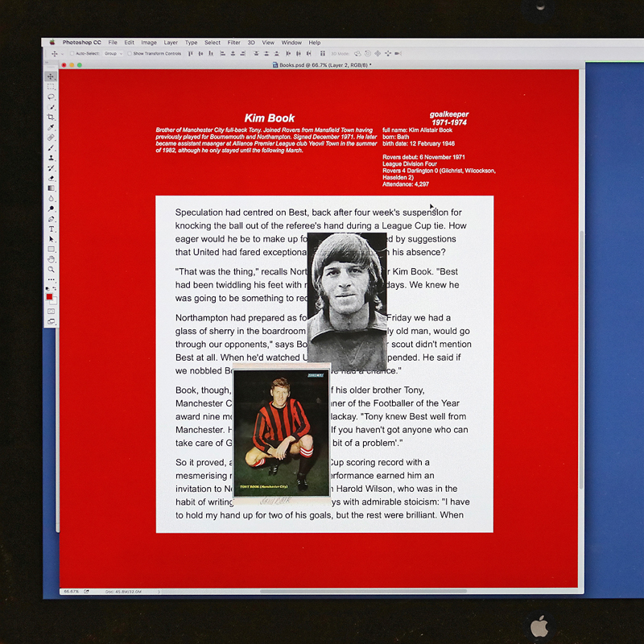
Task: Select the Hand tool
Action: [51, 259]
